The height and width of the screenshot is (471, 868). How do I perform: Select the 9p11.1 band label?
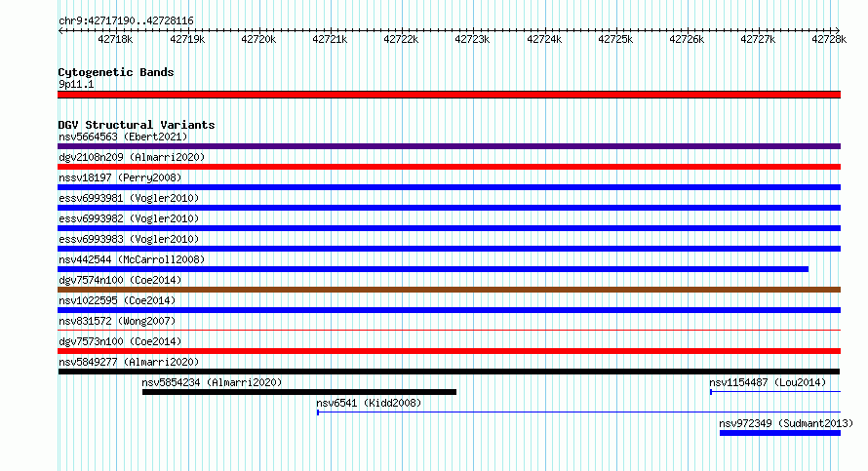pos(76,84)
